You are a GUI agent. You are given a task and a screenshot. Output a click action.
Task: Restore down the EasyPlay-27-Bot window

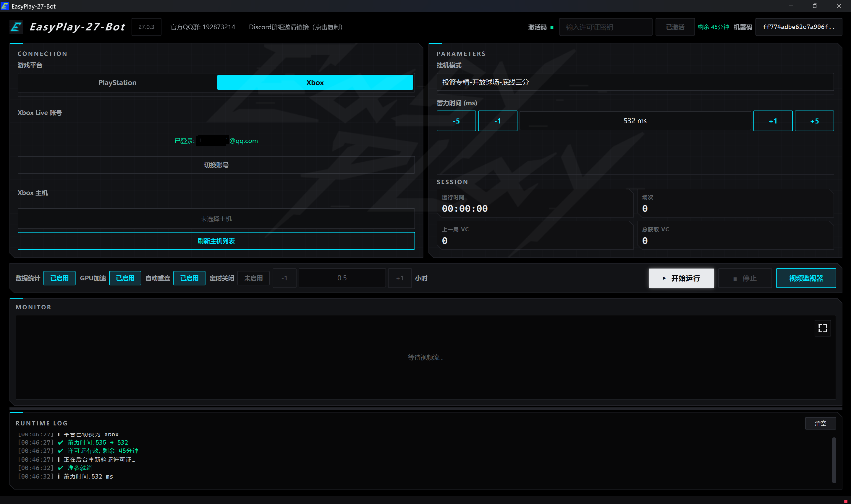(x=815, y=6)
